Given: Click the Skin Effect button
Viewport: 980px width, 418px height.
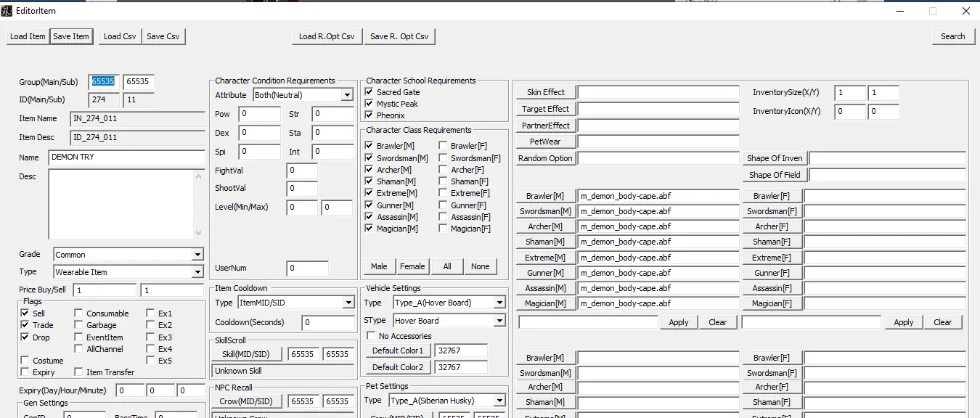Looking at the screenshot, I should [x=546, y=92].
